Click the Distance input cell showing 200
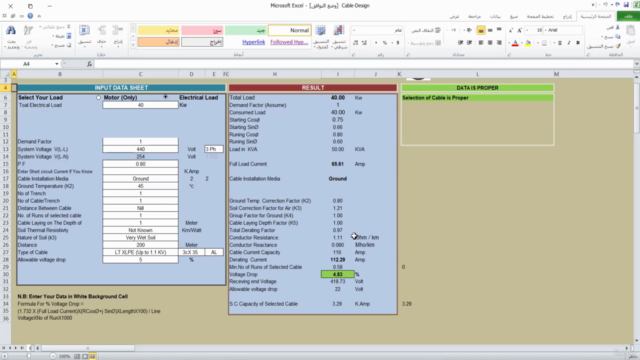 (x=140, y=245)
